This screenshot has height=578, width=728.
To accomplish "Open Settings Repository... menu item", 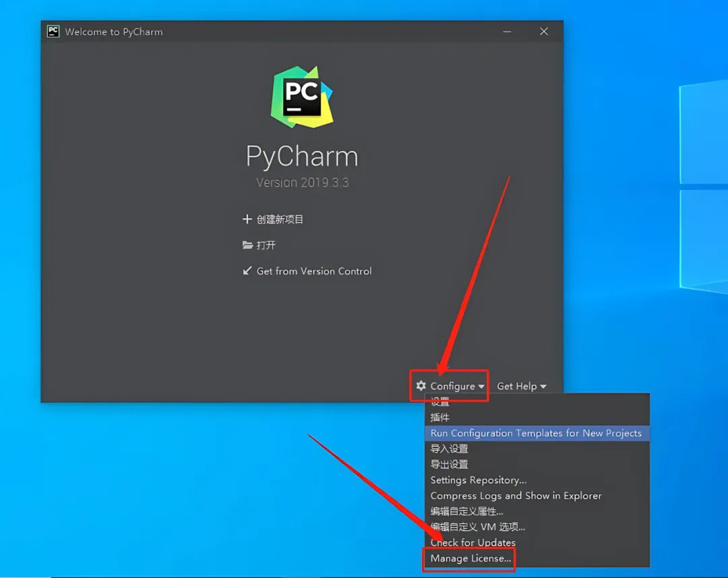I will point(537,480).
